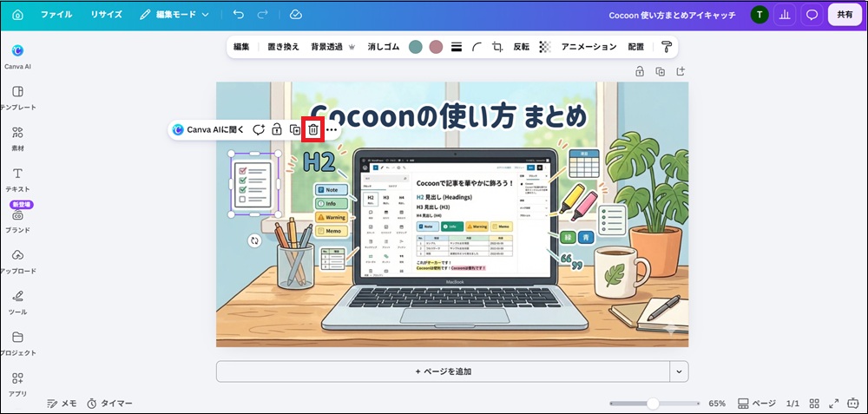The height and width of the screenshot is (414, 868).
Task: Go to the Canva home icon
Action: [x=17, y=15]
